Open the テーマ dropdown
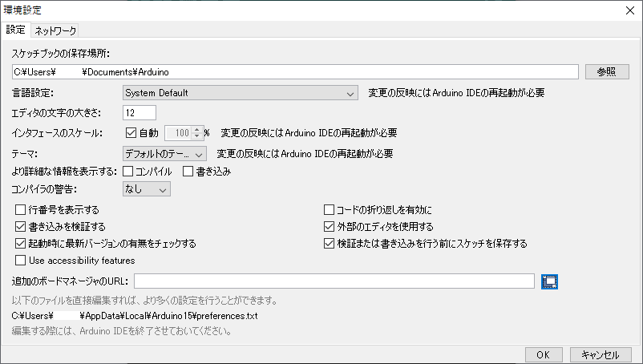Image resolution: width=643 pixels, height=364 pixels. coord(164,154)
